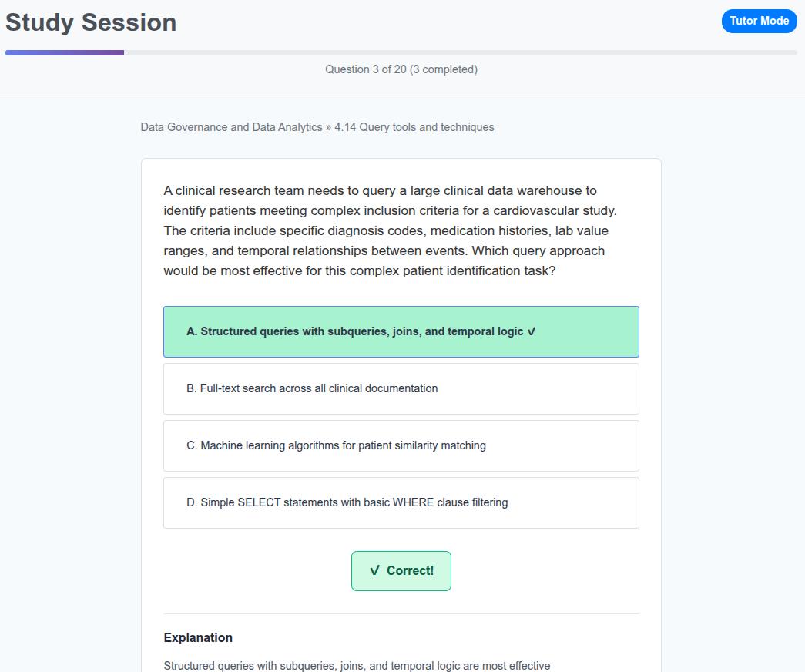Screen dimensions: 805x672
Task: Click the checkmark icon in Correct! badge
Action: point(375,571)
